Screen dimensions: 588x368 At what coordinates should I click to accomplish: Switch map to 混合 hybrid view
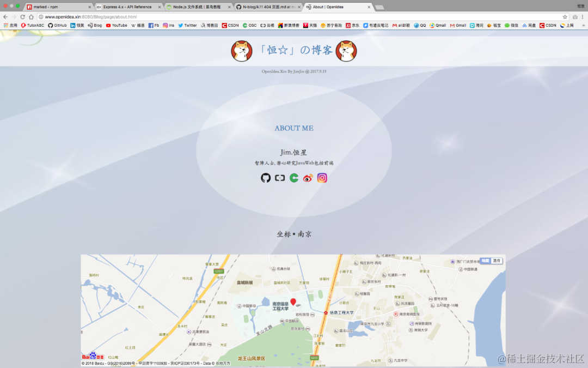(497, 261)
